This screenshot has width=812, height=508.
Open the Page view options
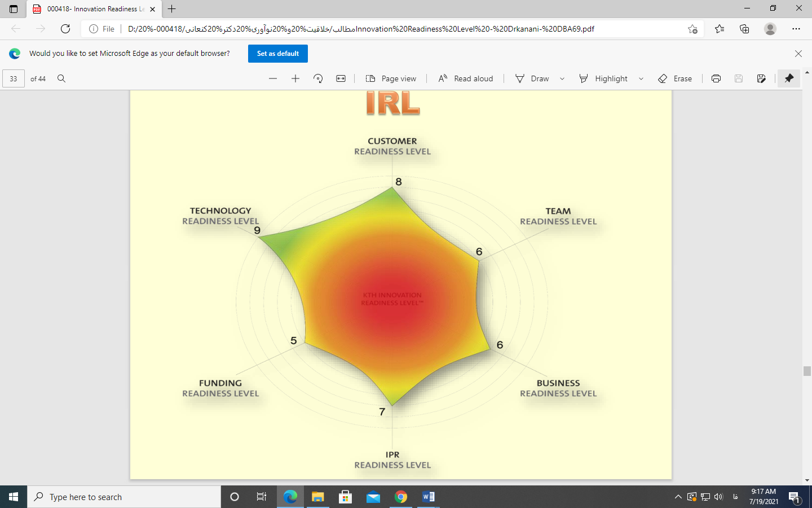391,78
